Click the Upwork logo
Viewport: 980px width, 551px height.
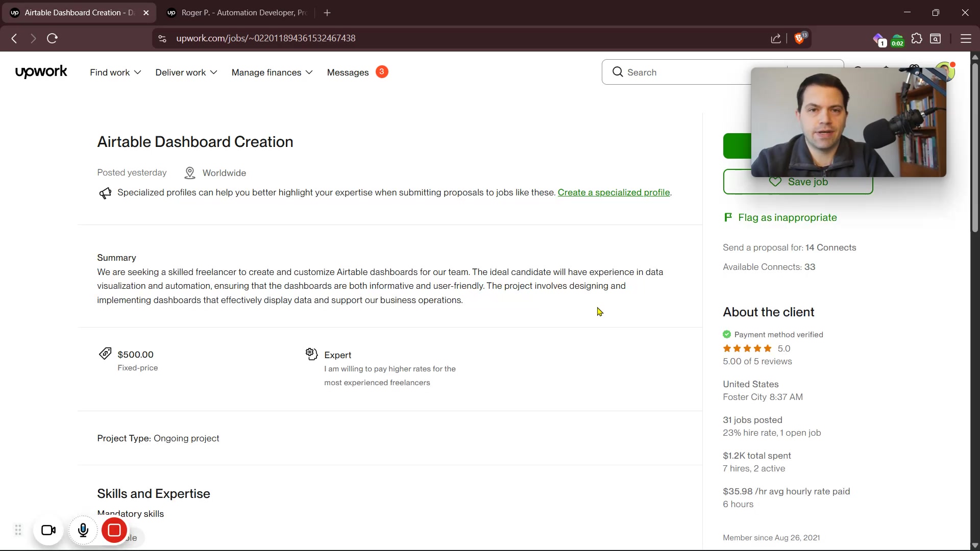41,72
